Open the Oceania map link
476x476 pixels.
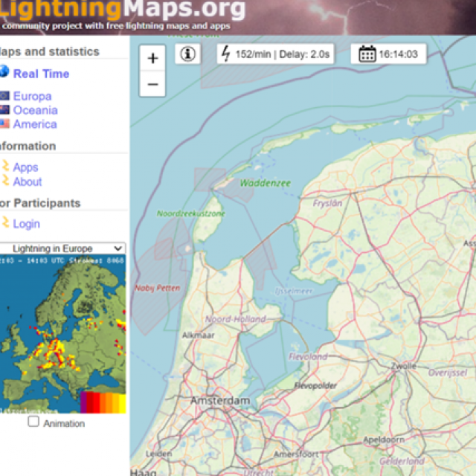click(x=35, y=110)
